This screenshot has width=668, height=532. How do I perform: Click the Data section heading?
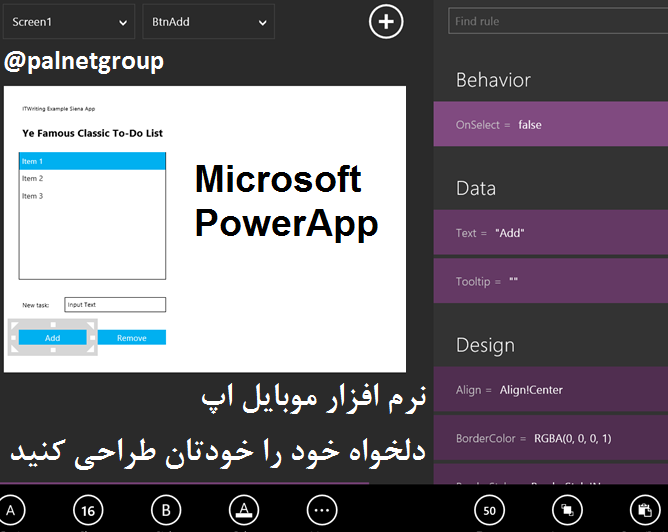click(476, 188)
